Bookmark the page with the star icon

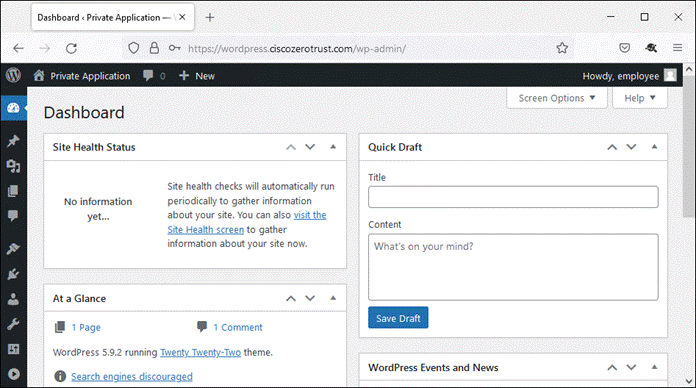coord(562,48)
